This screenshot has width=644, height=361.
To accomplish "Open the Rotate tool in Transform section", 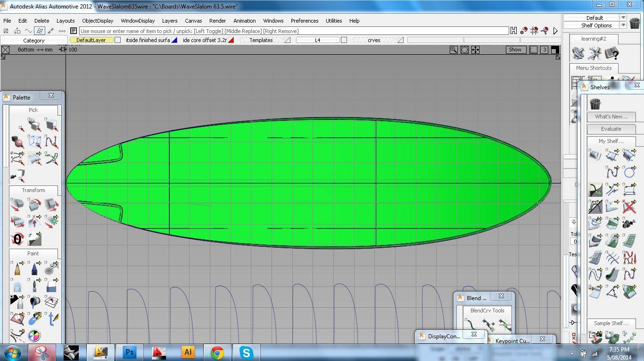I will [x=35, y=205].
